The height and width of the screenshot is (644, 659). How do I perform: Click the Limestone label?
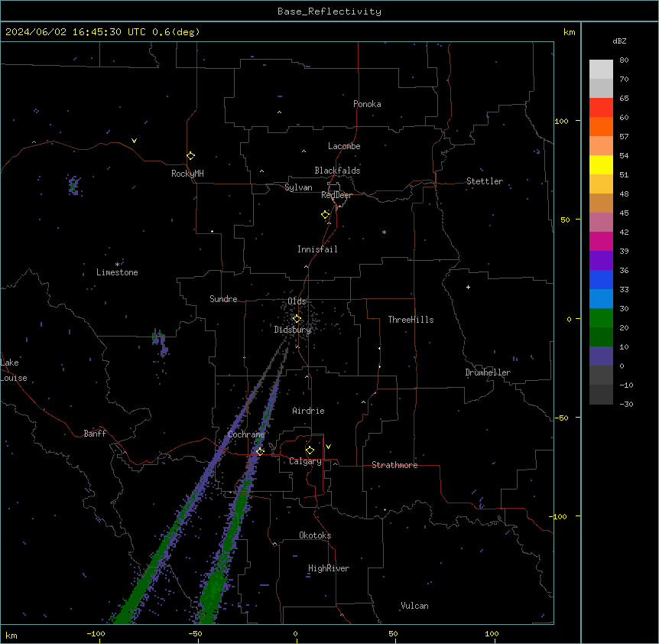[x=117, y=272]
